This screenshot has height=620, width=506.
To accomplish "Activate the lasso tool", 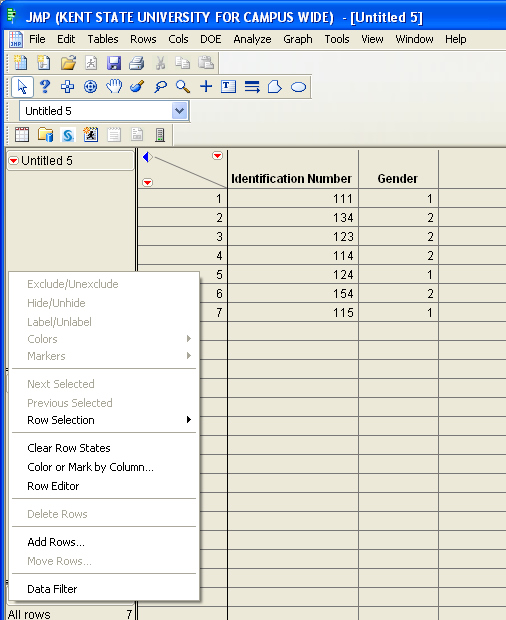I will point(160,87).
